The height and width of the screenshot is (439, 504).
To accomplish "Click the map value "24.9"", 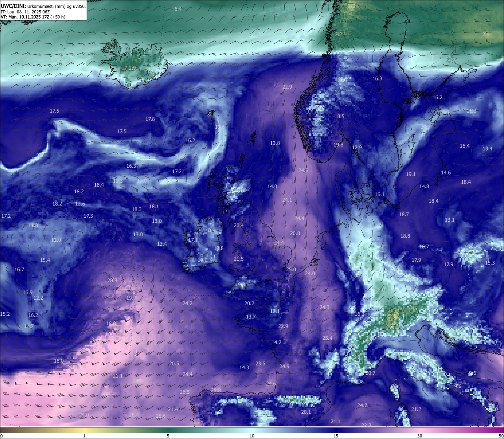I will [x=284, y=366].
